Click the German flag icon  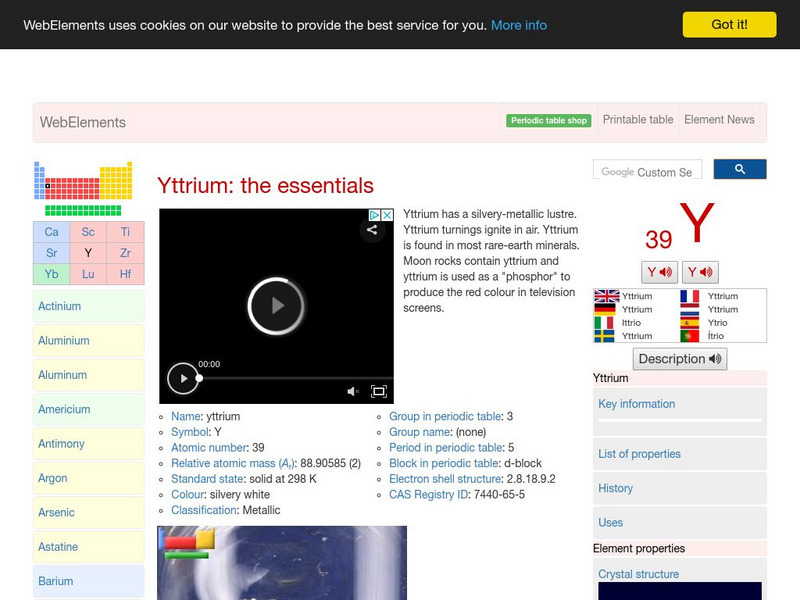605,309
